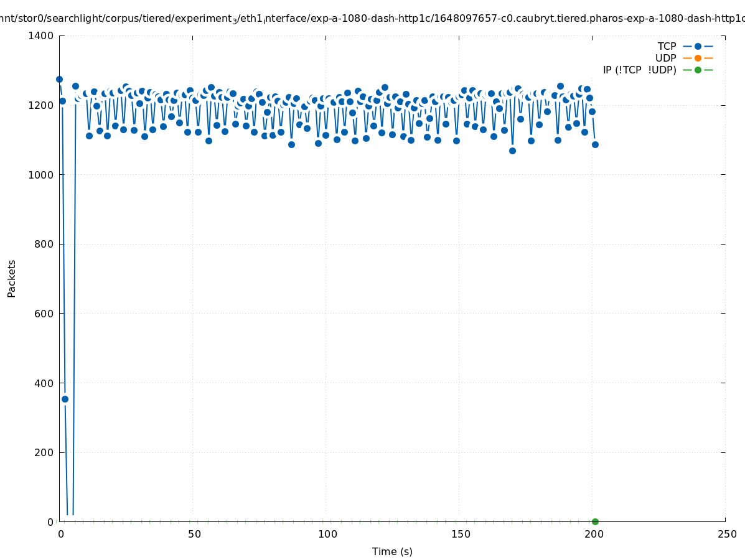
Task: Click the 600 y-axis tick label
Action: (x=44, y=314)
